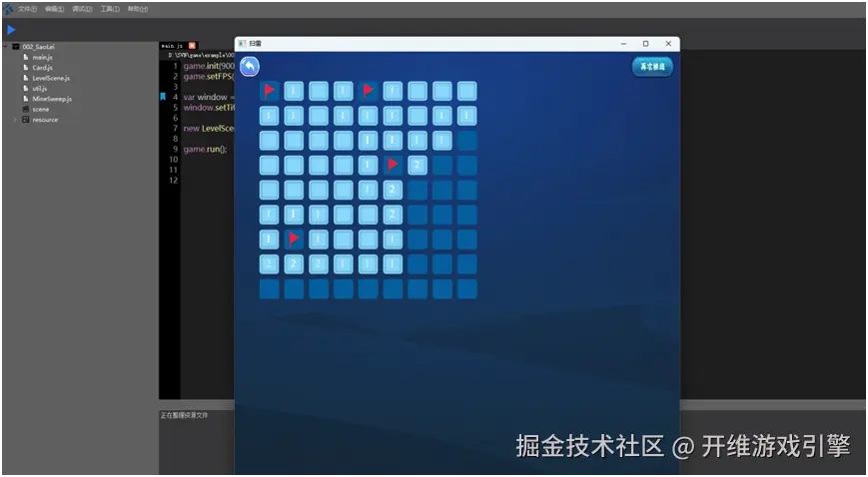Collapse the 002_SaoLei project node

(x=6, y=47)
